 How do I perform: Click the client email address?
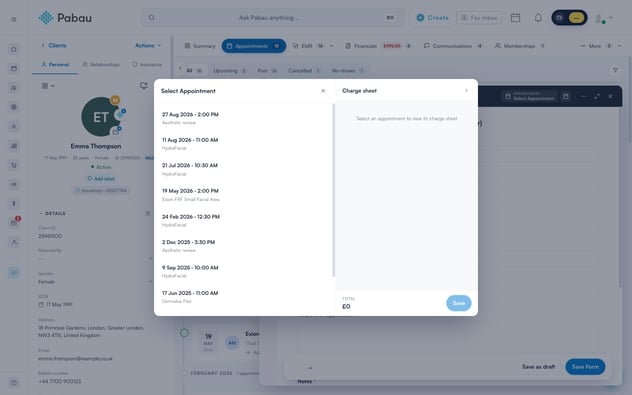pos(75,359)
